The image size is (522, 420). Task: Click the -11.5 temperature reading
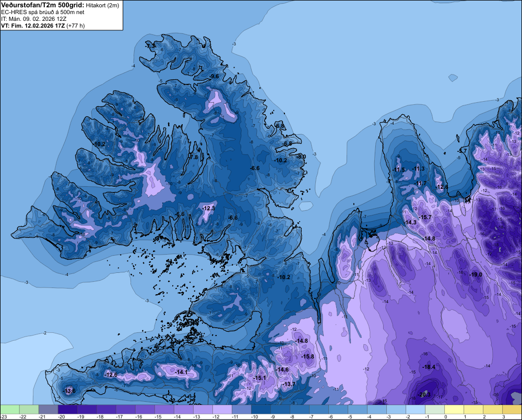pyautogui.click(x=398, y=170)
